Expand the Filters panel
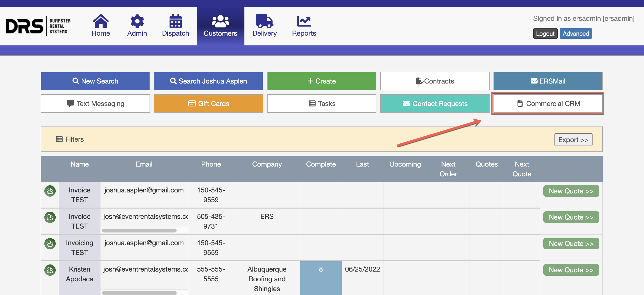Screen dimensions: 644x295 (x=70, y=139)
